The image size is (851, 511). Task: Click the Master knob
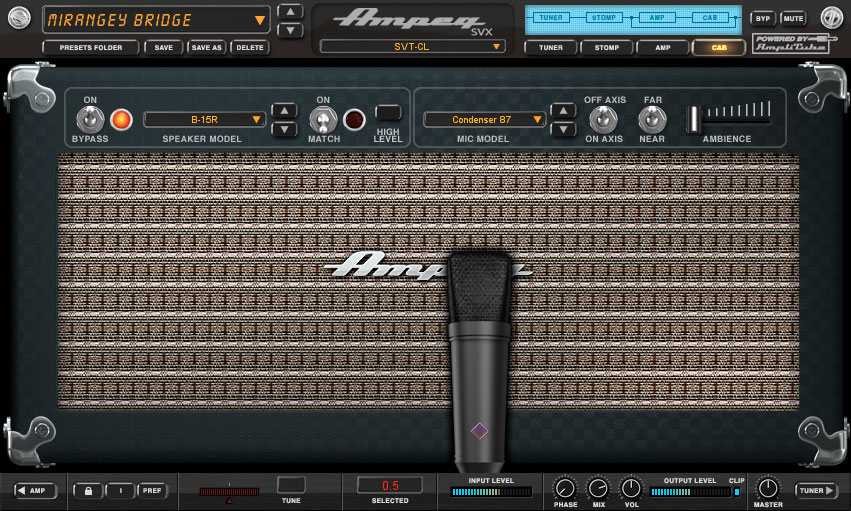pos(768,488)
